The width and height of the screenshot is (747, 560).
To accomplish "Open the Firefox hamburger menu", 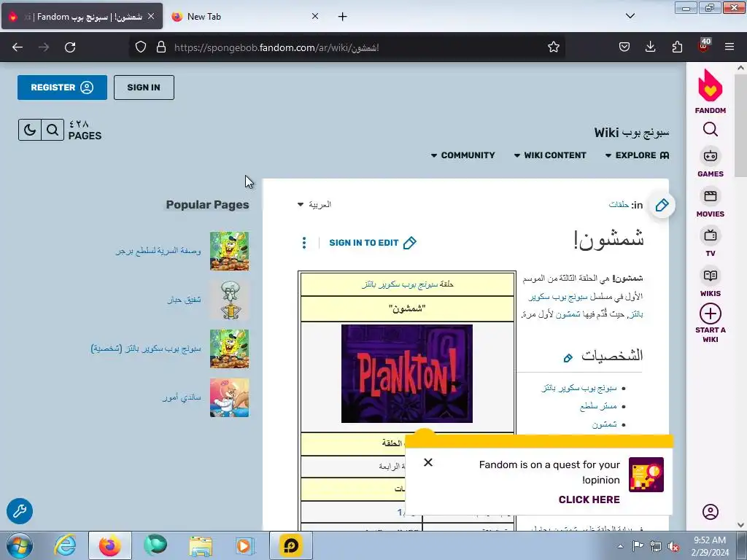I will [x=729, y=47].
